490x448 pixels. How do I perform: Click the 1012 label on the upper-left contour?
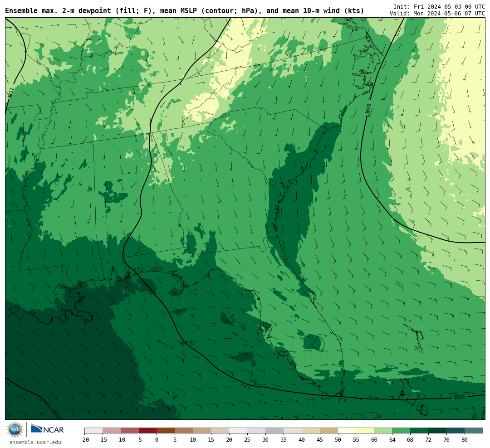tap(10, 93)
